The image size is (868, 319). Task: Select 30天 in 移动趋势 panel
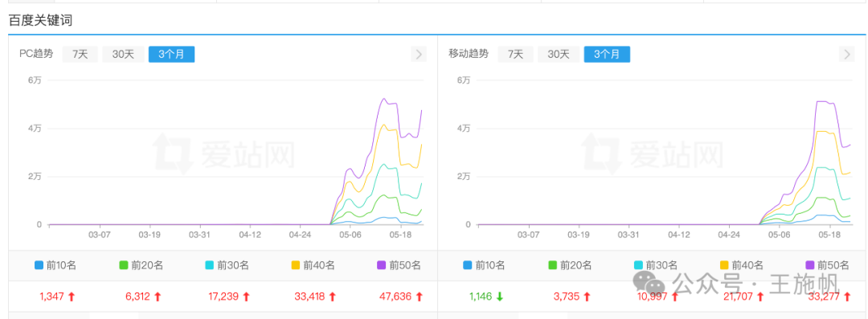point(559,55)
